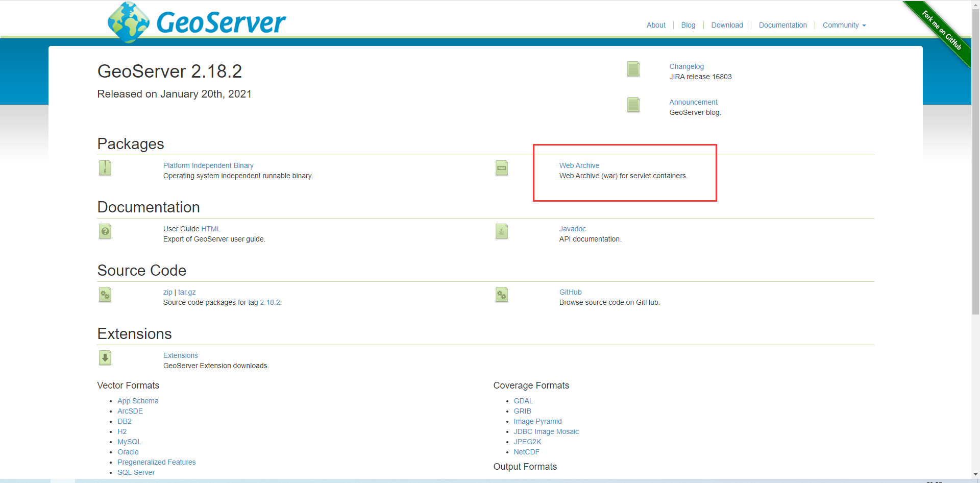The width and height of the screenshot is (980, 483).
Task: Select the MySQL vector format
Action: (x=129, y=442)
